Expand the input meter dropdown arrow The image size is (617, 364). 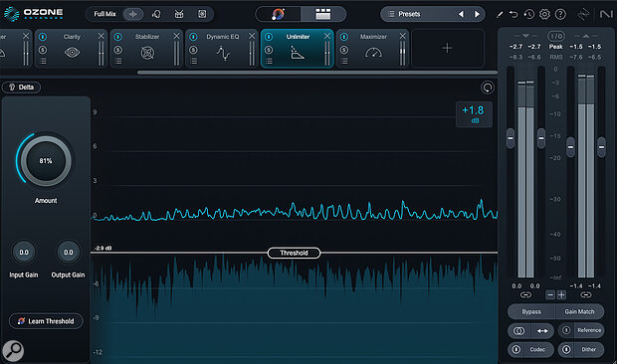tap(525, 36)
